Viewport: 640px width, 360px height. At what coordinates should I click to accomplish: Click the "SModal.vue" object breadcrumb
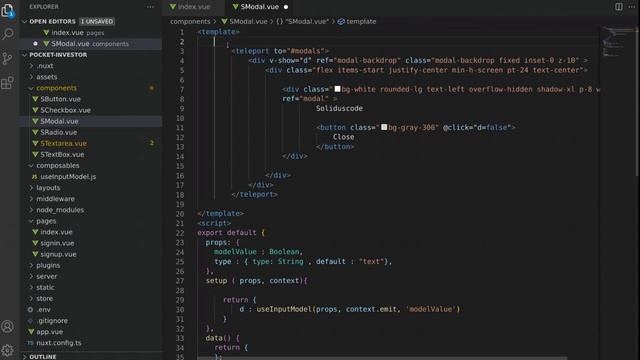tap(303, 22)
